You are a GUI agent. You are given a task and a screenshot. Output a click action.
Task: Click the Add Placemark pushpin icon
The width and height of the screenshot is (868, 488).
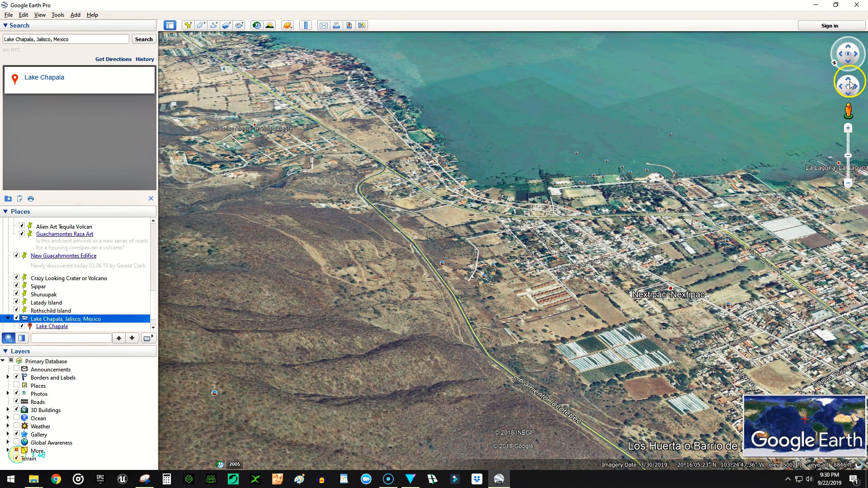pyautogui.click(x=188, y=25)
